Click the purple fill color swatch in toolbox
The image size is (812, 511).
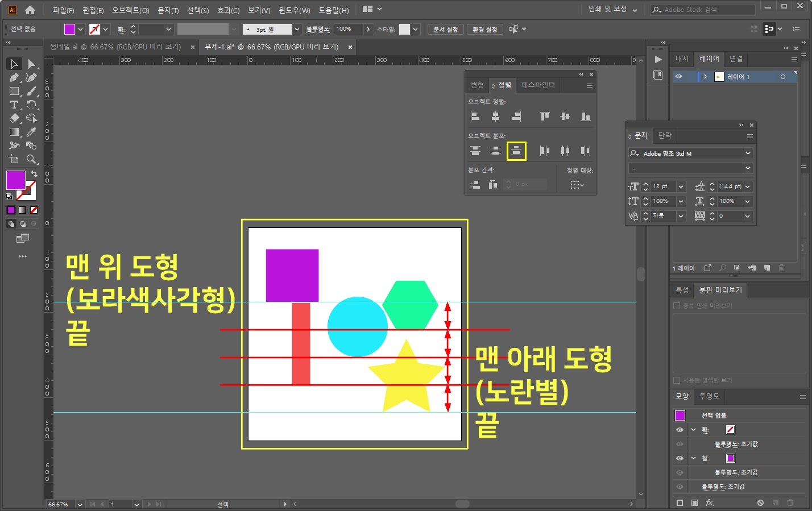click(15, 180)
